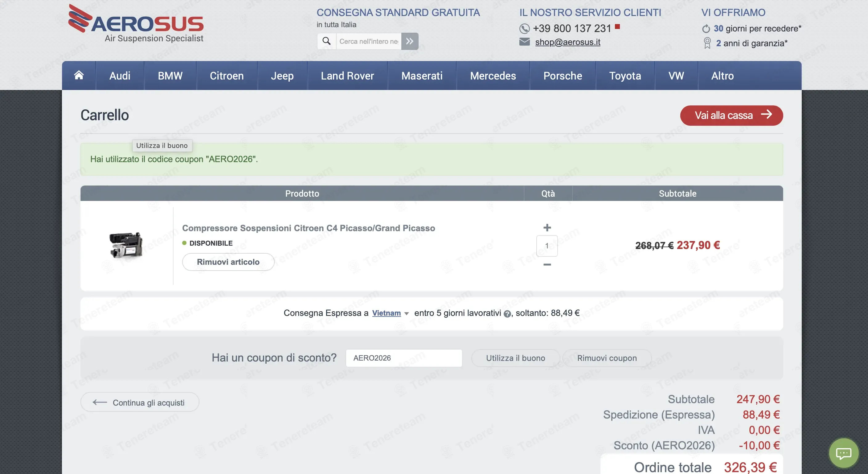This screenshot has width=868, height=474.
Task: Open the Toyota menu
Action: coord(625,76)
